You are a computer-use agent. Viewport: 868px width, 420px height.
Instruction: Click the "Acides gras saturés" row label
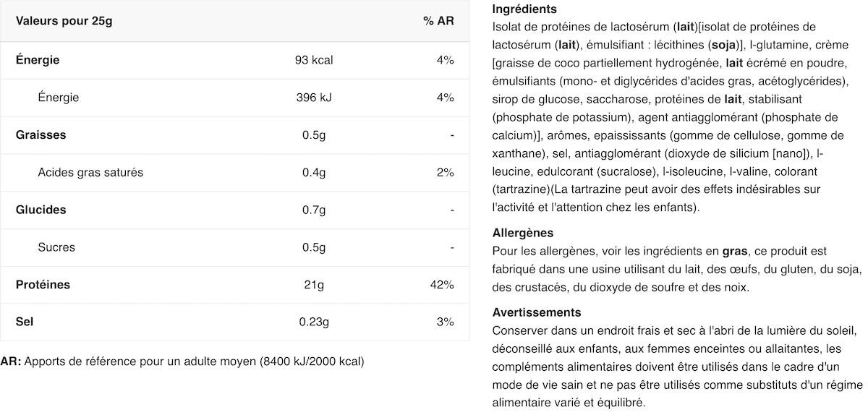coord(90,173)
